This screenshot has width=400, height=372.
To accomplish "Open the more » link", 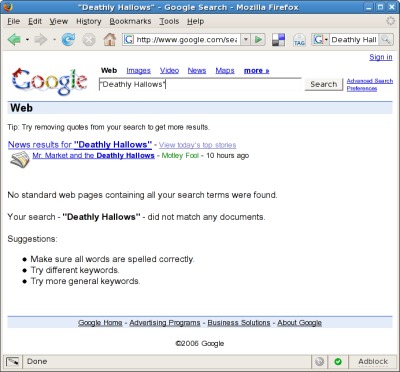I will point(256,71).
